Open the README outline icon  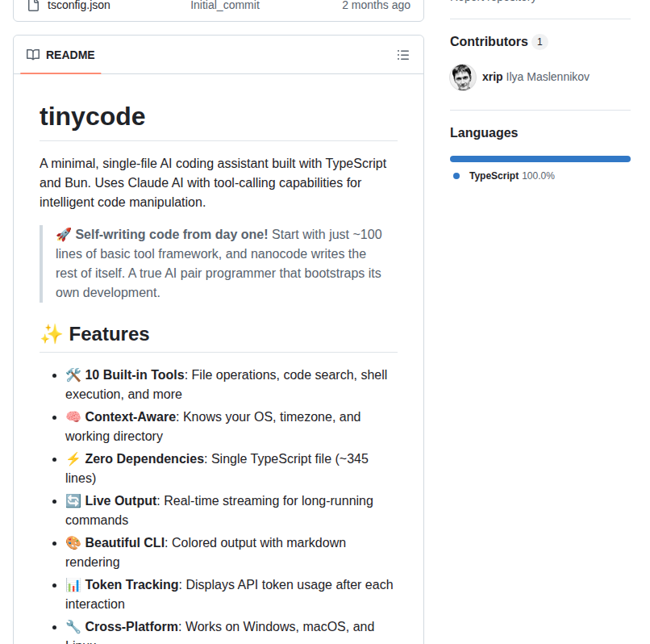click(403, 55)
